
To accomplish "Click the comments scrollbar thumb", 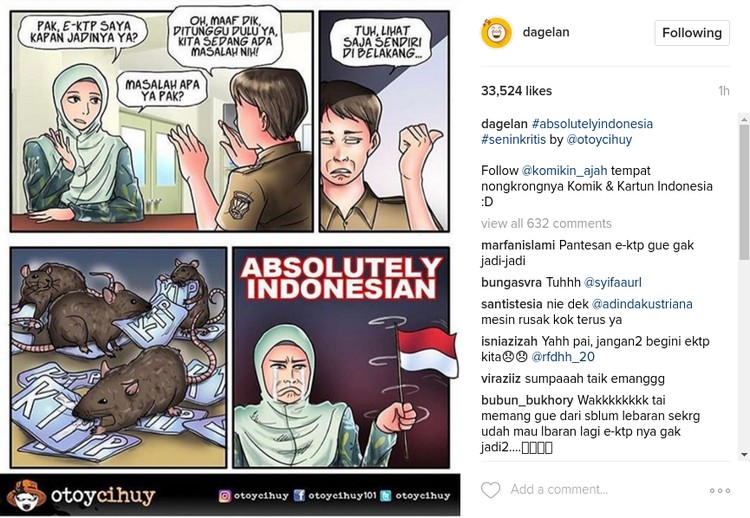I will pyautogui.click(x=744, y=192).
